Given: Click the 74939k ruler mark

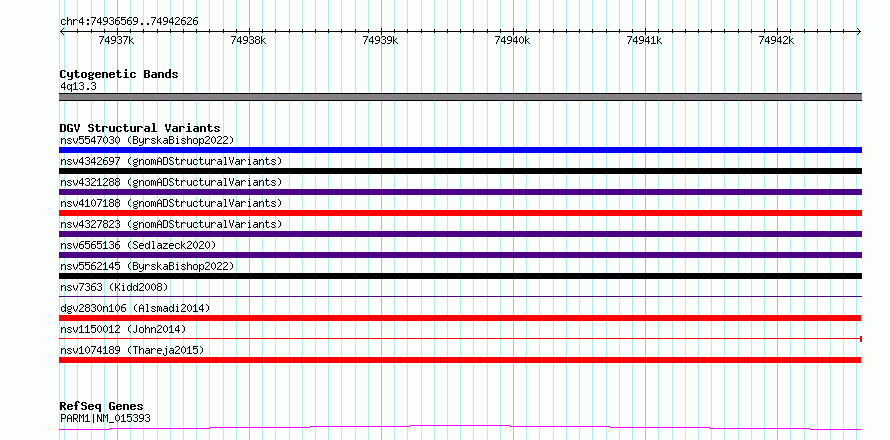Looking at the screenshot, I should click(x=380, y=40).
